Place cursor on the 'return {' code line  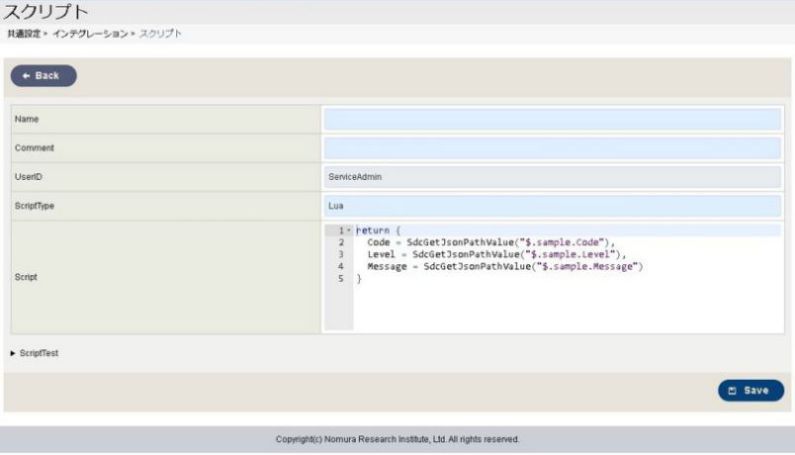point(378,230)
